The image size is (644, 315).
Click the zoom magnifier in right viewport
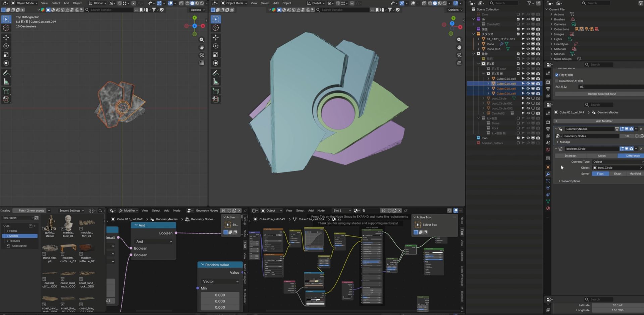[459, 40]
